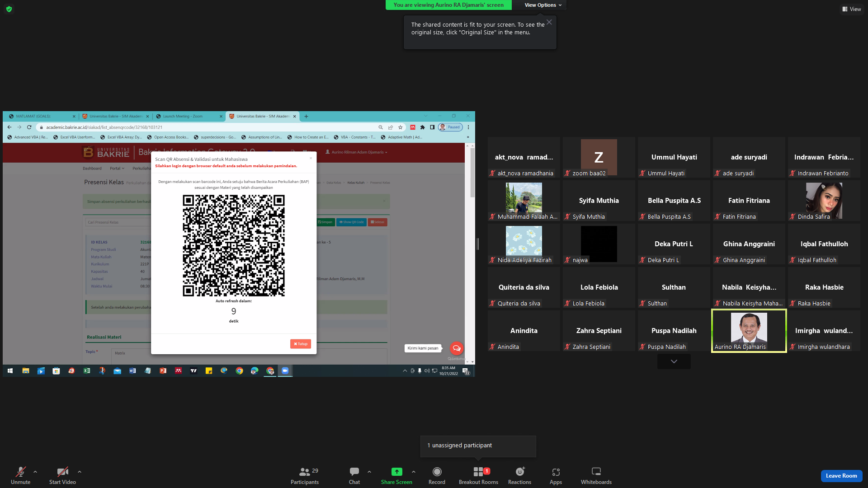Screen dimensions: 868x488
Task: Click the red chat bubble icon on shared page
Action: click(456, 348)
